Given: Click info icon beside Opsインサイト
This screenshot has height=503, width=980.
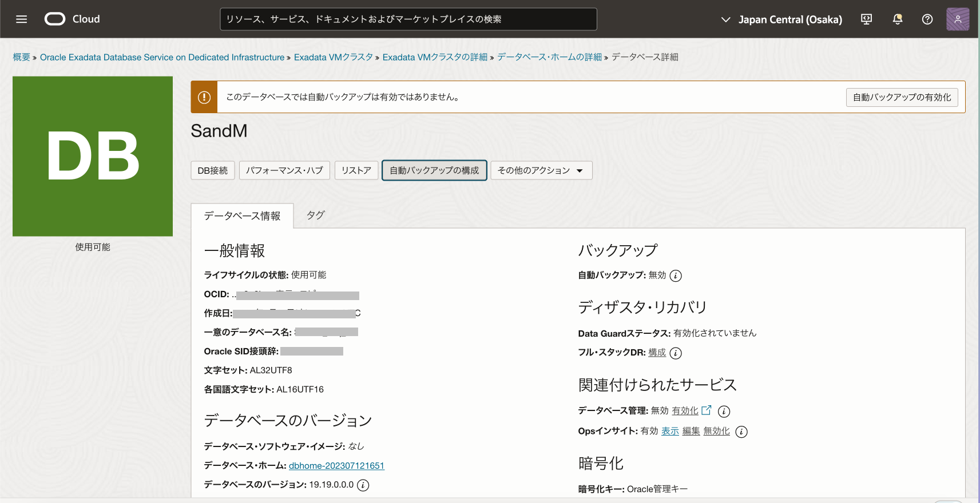Looking at the screenshot, I should [x=741, y=432].
